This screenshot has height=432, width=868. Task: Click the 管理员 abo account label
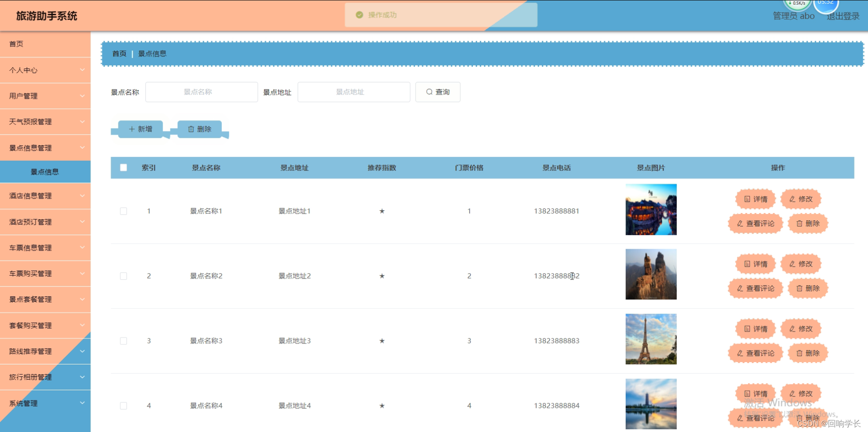click(793, 16)
